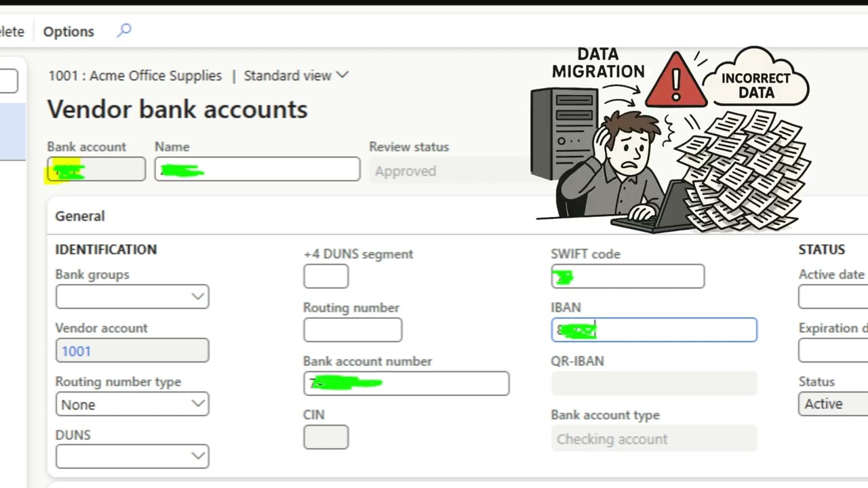Open the Status dropdown showing Active
The height and width of the screenshot is (488, 868).
[833, 404]
